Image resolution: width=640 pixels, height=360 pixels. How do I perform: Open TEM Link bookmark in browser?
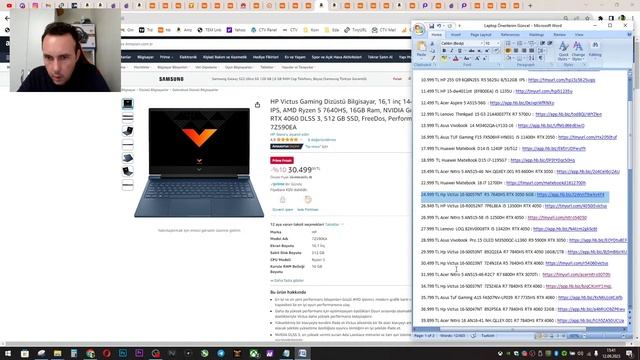click(x=209, y=30)
